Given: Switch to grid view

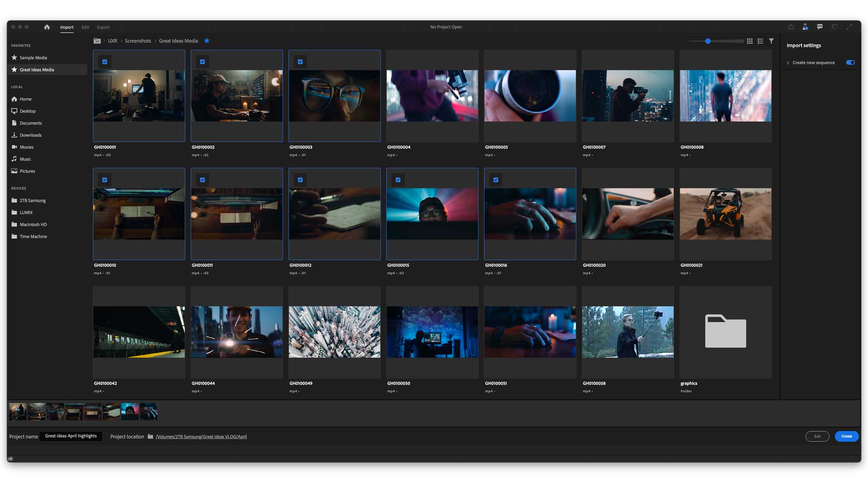Looking at the screenshot, I should click(750, 41).
